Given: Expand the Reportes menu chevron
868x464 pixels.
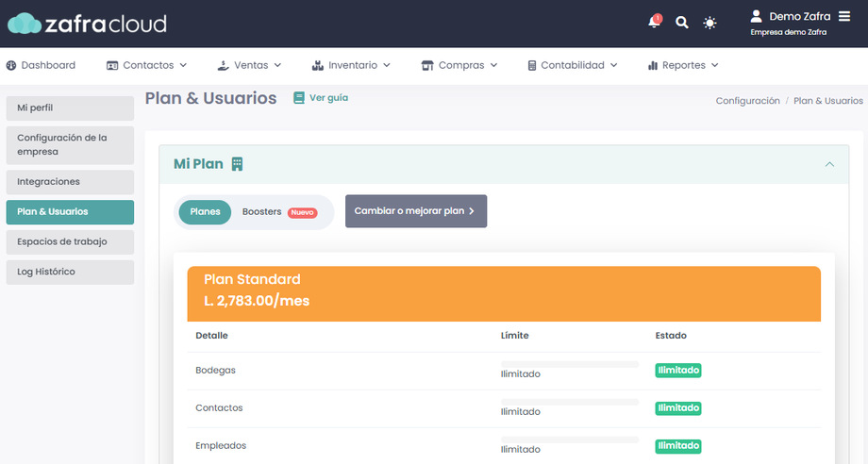Looking at the screenshot, I should [714, 65].
